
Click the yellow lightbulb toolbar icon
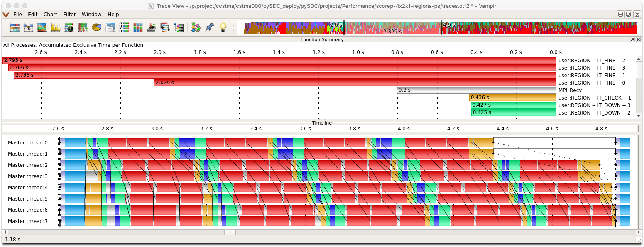coord(223,27)
